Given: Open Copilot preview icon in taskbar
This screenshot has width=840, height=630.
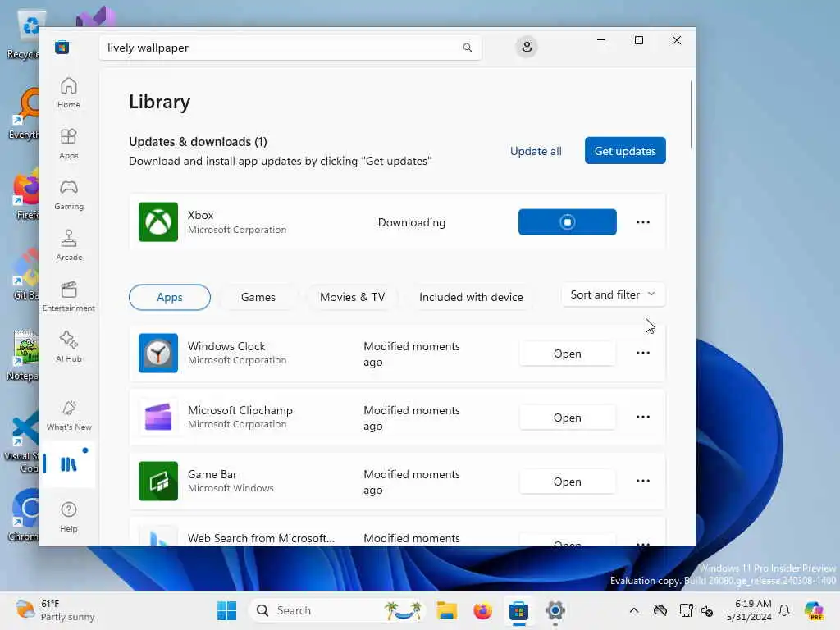Looking at the screenshot, I should pyautogui.click(x=814, y=610).
